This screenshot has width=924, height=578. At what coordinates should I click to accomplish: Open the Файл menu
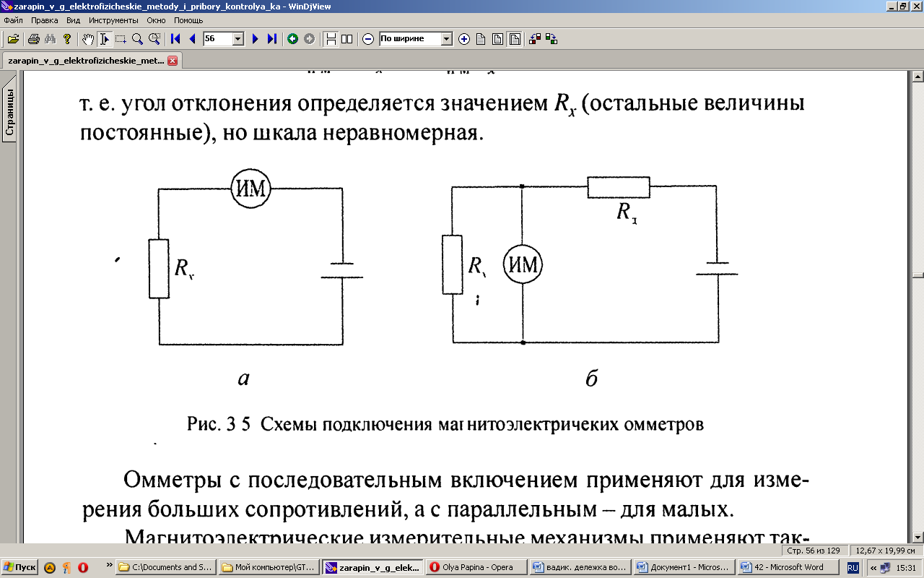point(13,20)
